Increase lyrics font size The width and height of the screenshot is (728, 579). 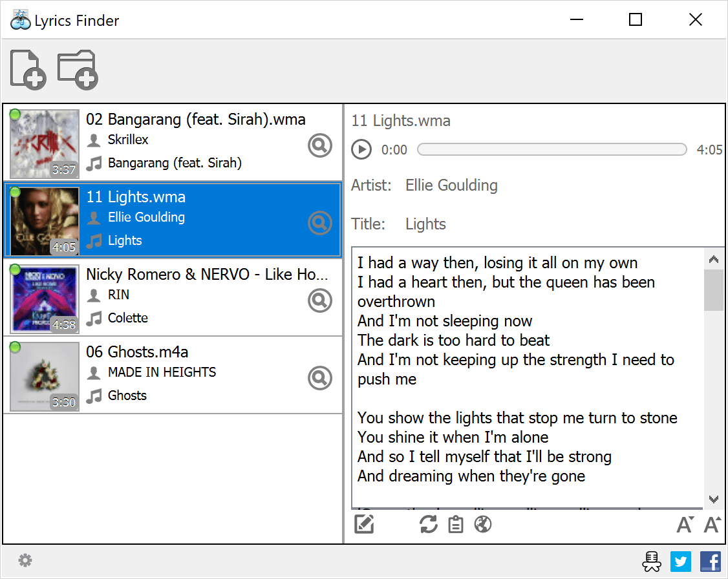click(x=711, y=524)
